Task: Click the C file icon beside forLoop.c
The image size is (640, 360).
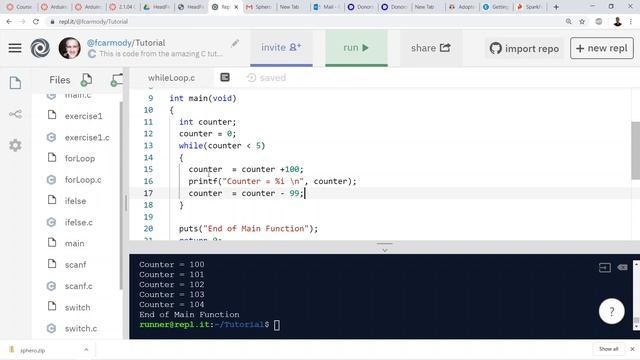Action: coord(51,180)
